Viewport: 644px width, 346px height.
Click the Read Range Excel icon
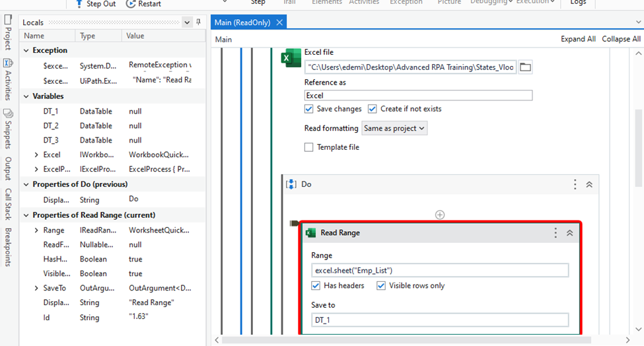(x=310, y=232)
